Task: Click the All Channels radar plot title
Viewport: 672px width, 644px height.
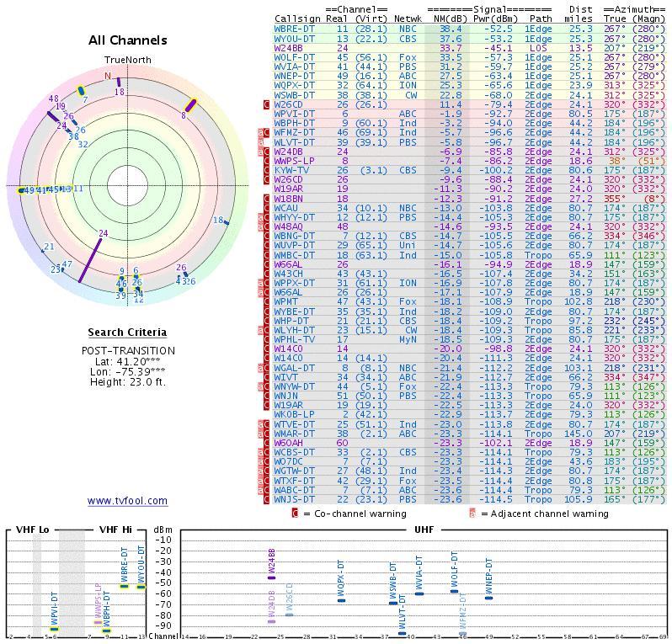Action: click(128, 40)
